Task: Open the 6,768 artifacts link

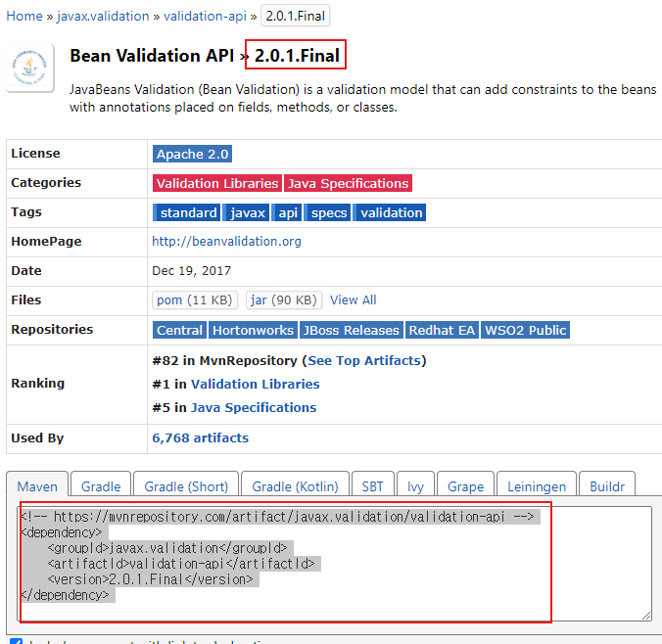Action: click(201, 438)
